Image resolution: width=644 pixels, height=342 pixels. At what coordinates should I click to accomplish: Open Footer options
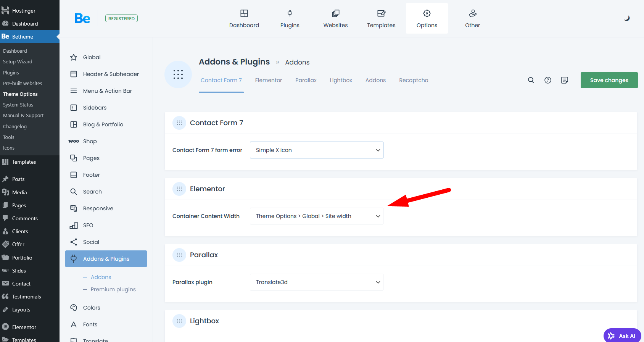tap(106, 175)
